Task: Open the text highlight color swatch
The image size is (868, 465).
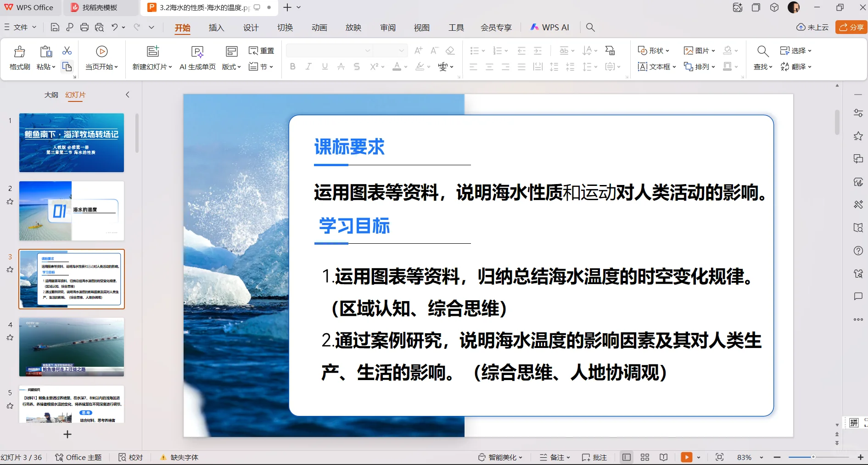Action: click(x=420, y=67)
